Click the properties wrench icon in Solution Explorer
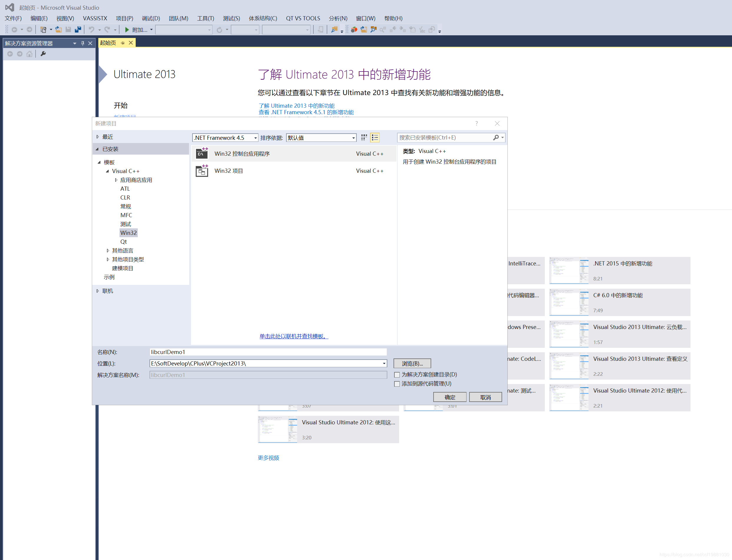 43,54
